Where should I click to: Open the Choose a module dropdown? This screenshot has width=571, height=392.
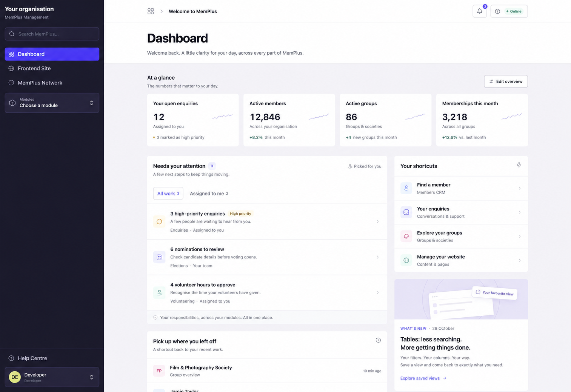(x=52, y=103)
